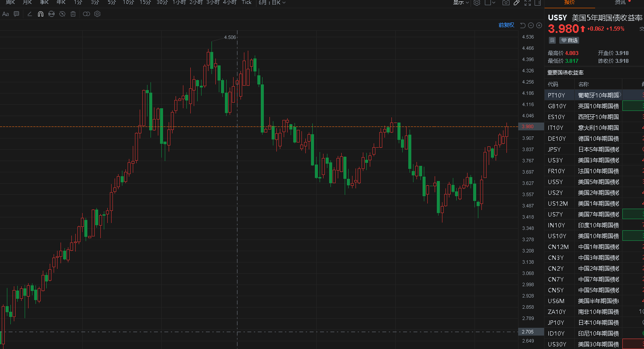Select the DE10Y 德国10年期国债 row
The image size is (644, 349).
click(x=594, y=138)
